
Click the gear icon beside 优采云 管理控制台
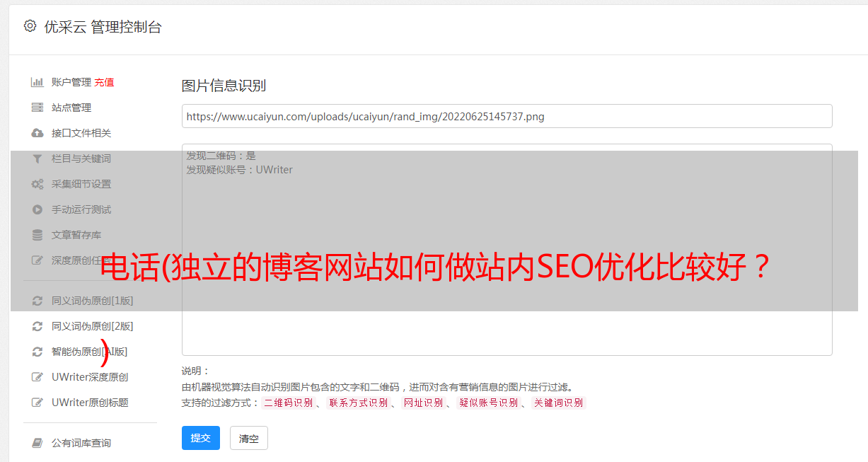click(x=30, y=26)
